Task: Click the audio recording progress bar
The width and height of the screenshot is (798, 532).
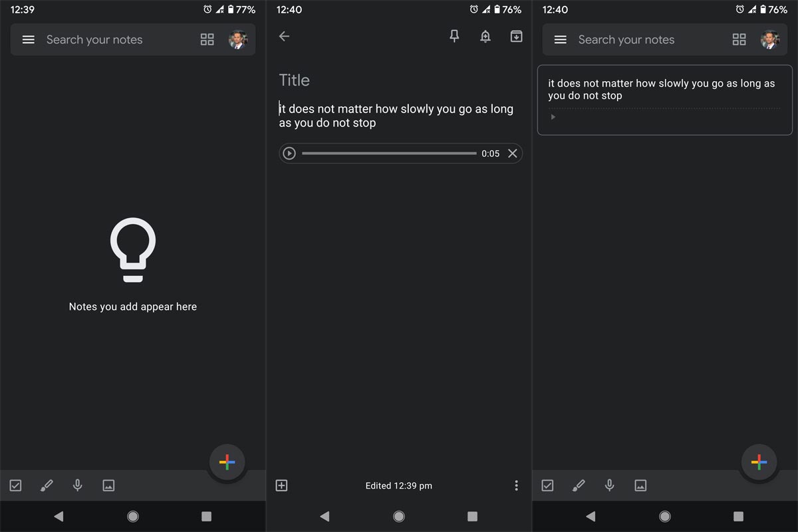Action: pos(389,154)
